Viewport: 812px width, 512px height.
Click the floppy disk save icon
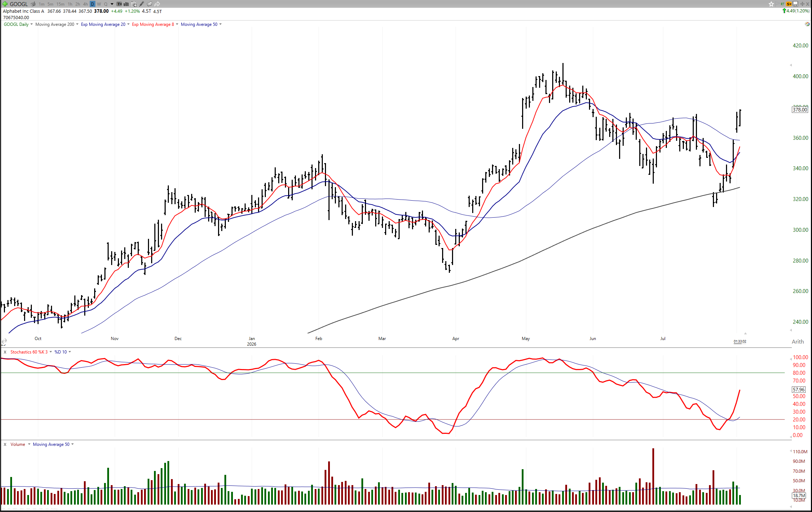[x=795, y=4]
